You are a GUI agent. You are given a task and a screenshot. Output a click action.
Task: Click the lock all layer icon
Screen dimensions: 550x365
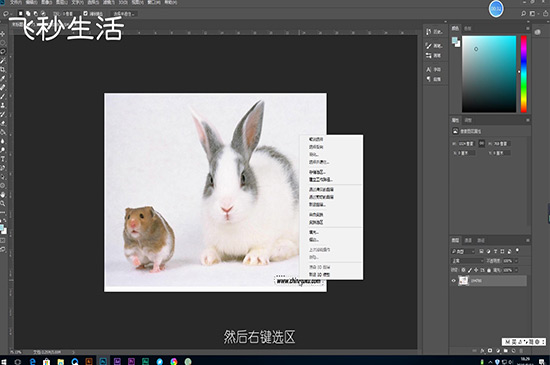[489, 270]
